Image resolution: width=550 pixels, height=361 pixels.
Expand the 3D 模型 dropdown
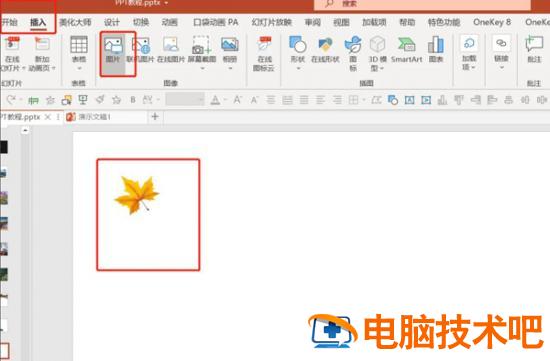tap(382, 68)
